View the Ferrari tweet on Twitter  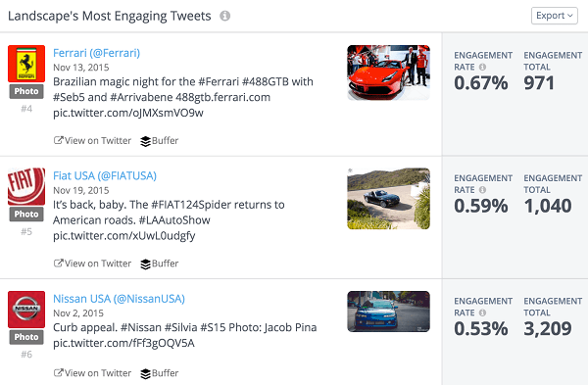pos(93,141)
